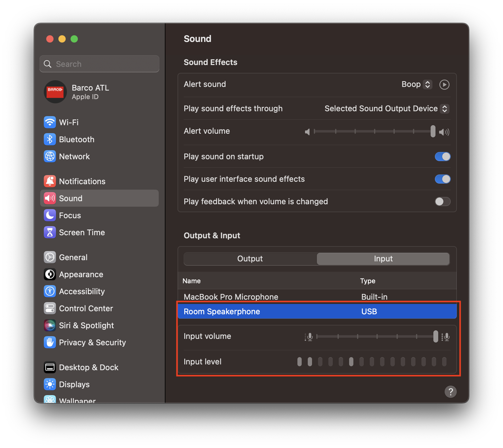Select the Input tab
The height and width of the screenshot is (448, 503).
[x=383, y=259]
